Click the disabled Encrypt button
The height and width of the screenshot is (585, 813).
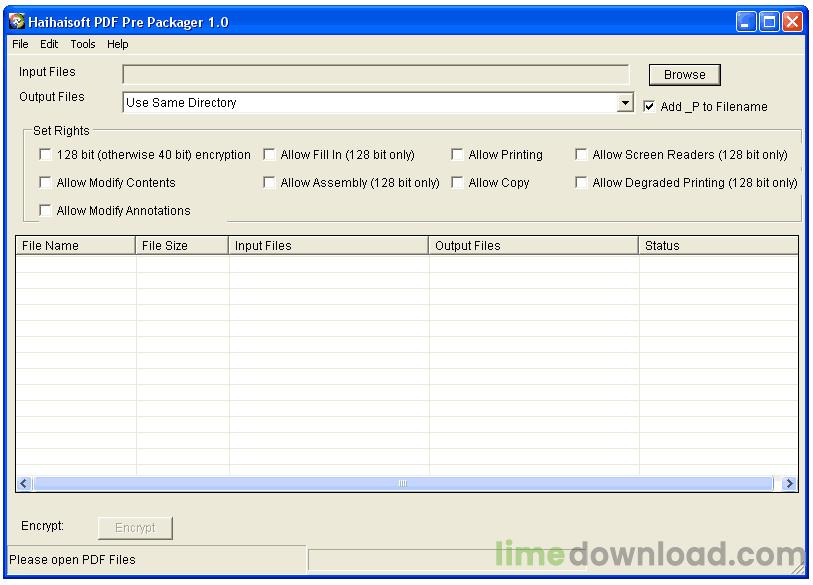click(x=135, y=528)
